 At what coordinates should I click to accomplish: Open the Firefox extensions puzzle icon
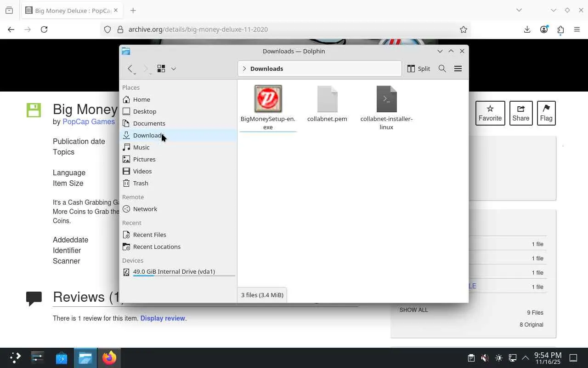(x=560, y=29)
